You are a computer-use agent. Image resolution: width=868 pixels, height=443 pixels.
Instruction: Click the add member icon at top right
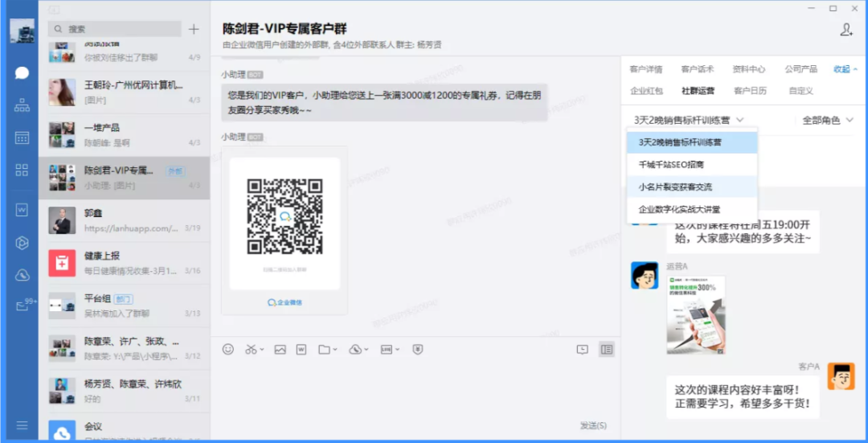(845, 30)
